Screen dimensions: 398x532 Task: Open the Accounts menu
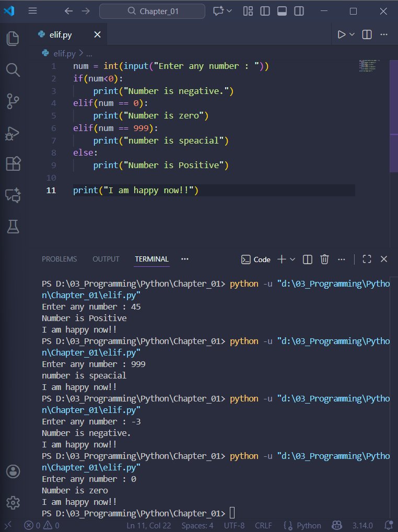tap(13, 471)
